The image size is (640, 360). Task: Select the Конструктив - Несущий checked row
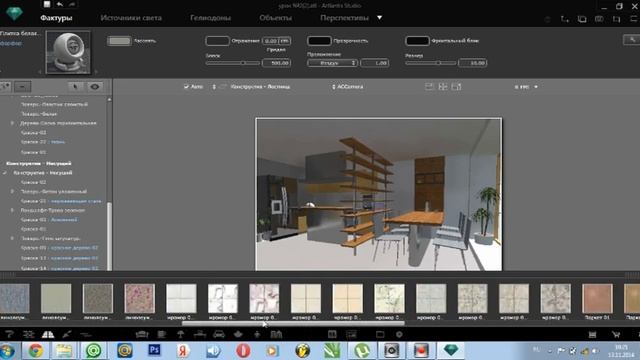(43, 173)
